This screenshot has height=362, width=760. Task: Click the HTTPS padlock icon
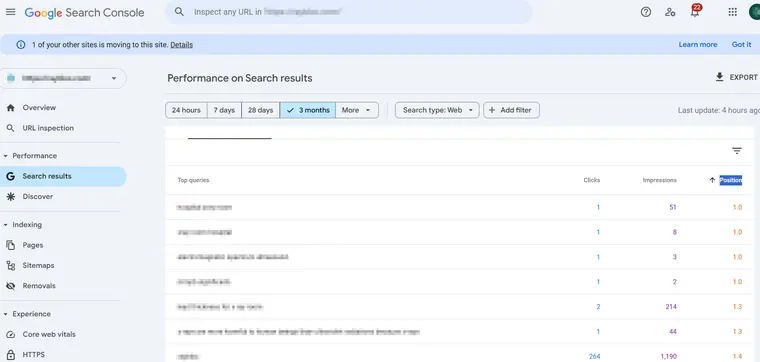(11, 355)
